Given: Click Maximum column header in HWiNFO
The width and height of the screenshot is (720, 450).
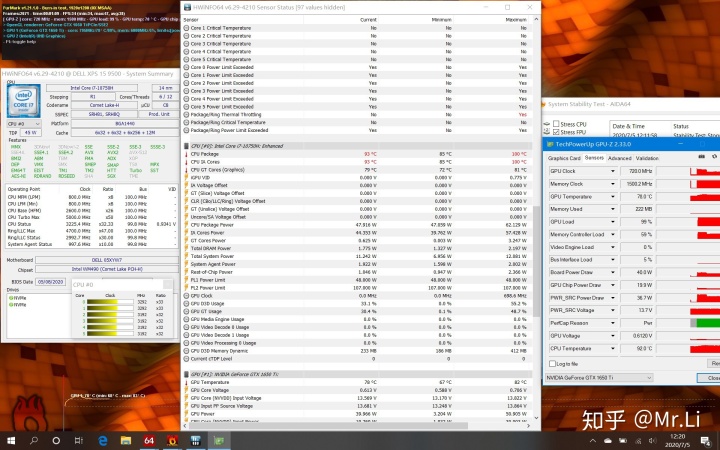Looking at the screenshot, I should [x=516, y=20].
